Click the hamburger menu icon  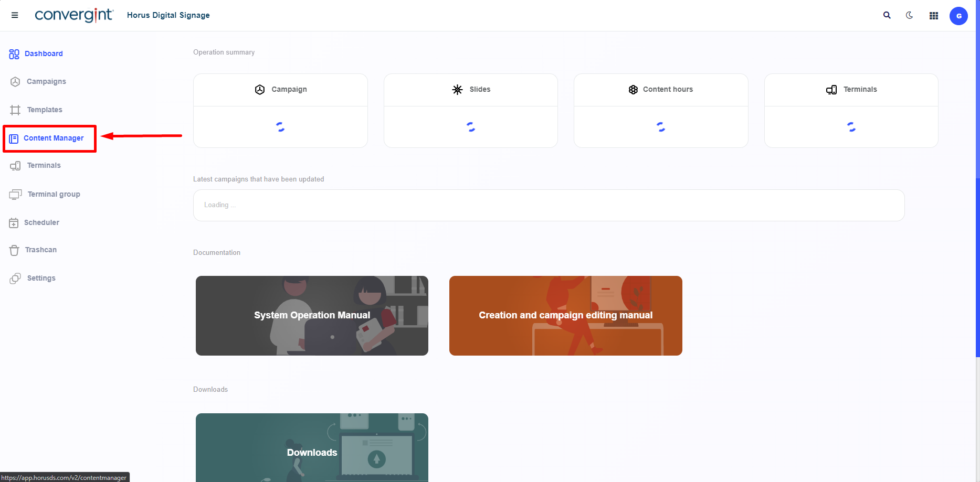15,15
